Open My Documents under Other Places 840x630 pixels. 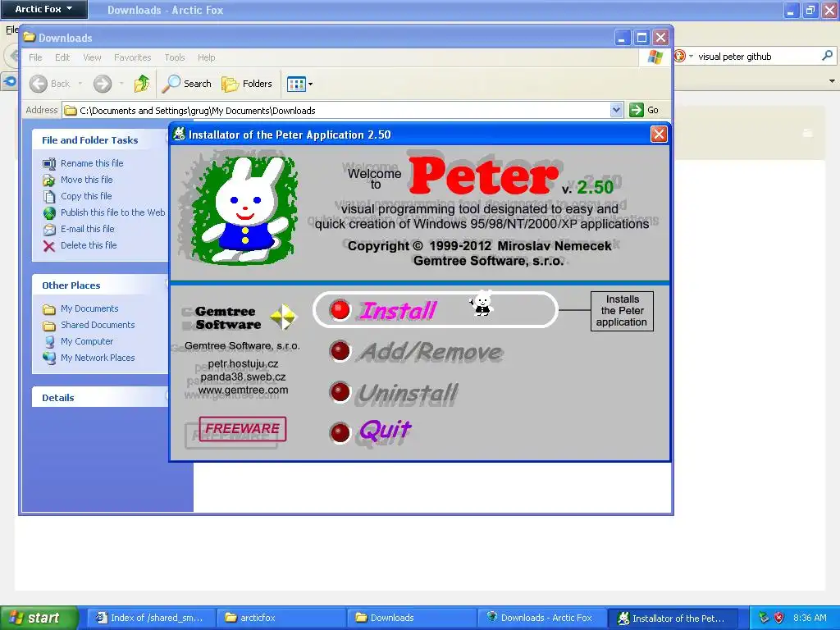click(x=89, y=308)
